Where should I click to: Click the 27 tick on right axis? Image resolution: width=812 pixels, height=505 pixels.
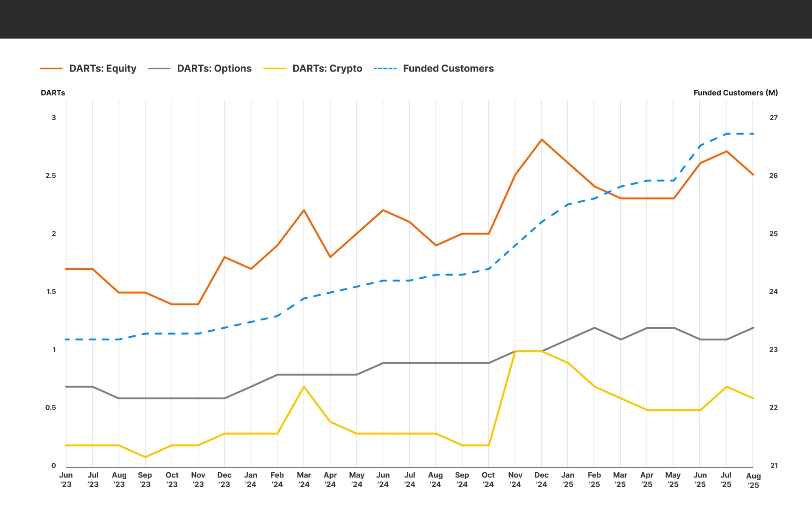tap(774, 118)
